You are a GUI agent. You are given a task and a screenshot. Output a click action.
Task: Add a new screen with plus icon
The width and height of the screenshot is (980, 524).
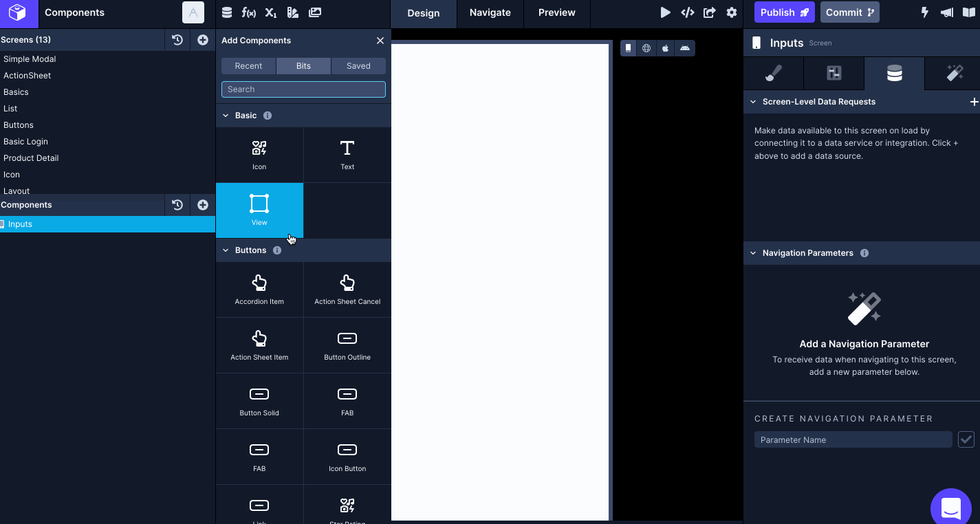203,40
